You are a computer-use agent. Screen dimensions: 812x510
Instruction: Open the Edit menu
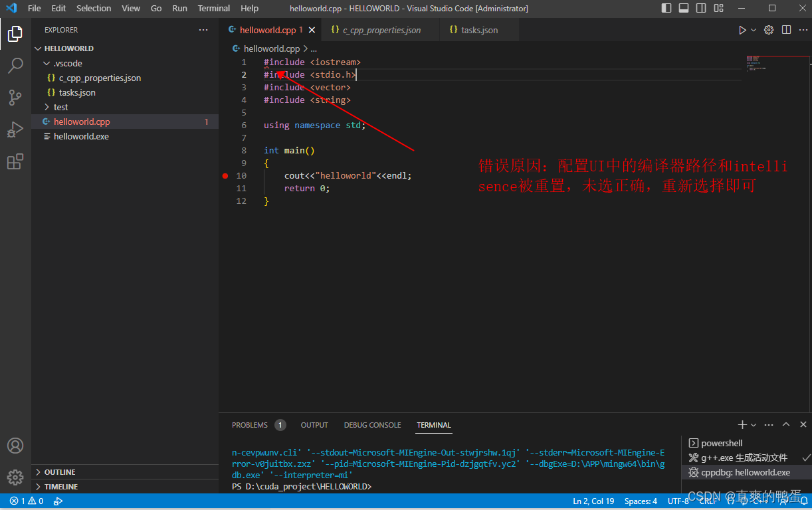58,9
